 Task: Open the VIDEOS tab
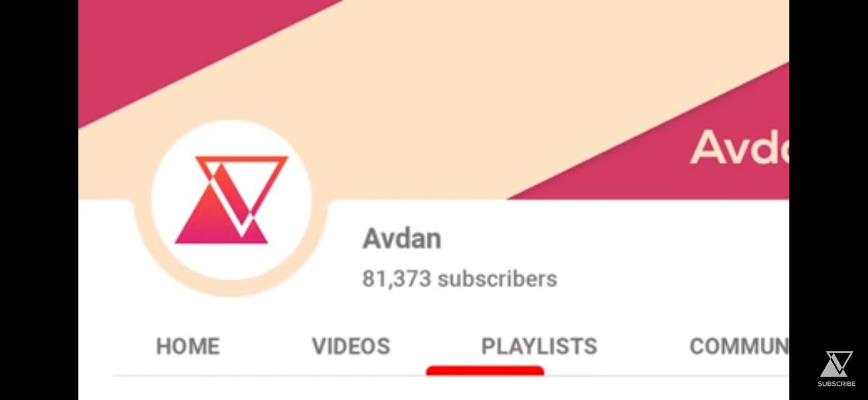click(x=351, y=346)
